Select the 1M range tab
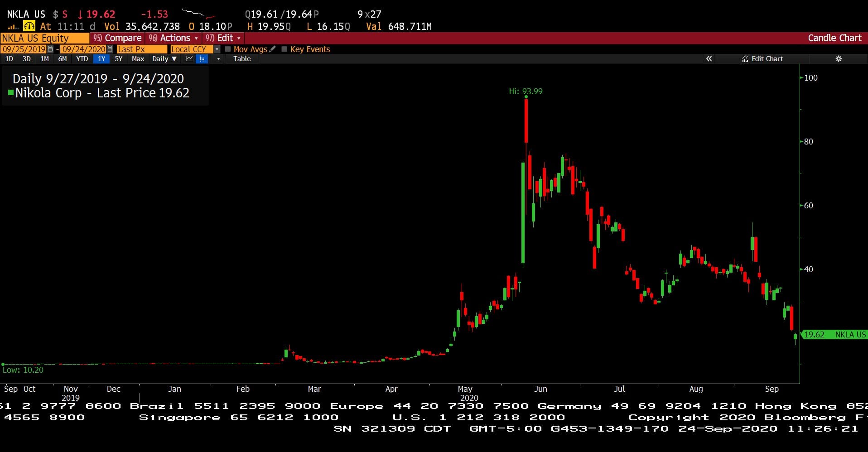Image resolution: width=868 pixels, height=452 pixels. pyautogui.click(x=44, y=59)
